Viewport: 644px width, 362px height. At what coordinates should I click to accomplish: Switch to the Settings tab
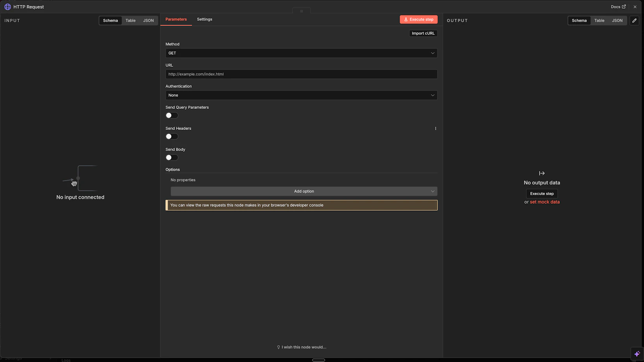click(x=205, y=19)
